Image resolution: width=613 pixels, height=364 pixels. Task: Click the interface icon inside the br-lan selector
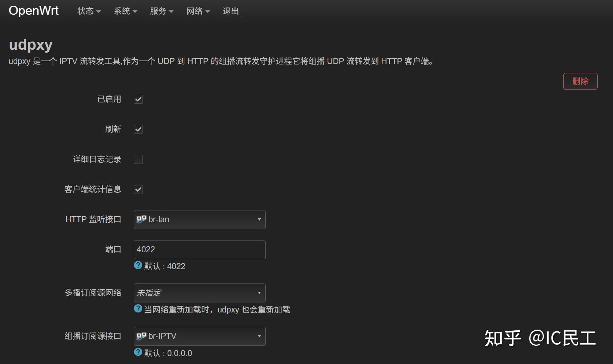tap(142, 219)
